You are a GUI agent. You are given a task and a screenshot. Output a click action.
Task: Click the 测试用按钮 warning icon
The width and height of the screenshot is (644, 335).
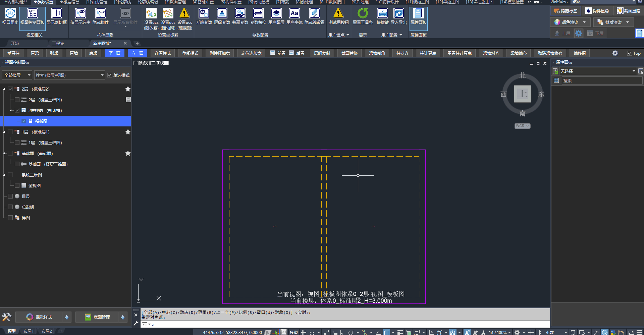[x=338, y=13]
